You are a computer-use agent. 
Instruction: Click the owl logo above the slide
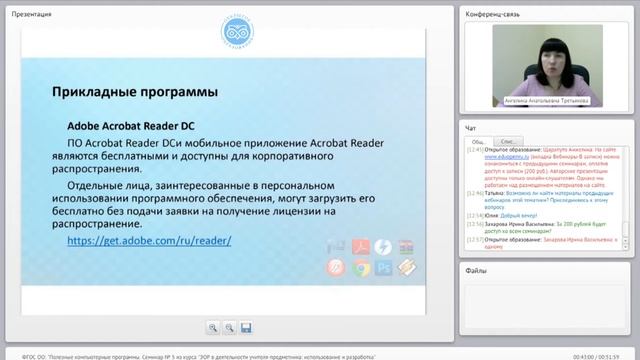(237, 31)
